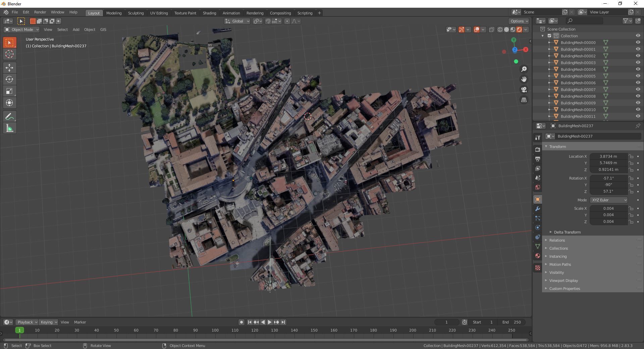Open the timeline Marker menu
The image size is (644, 349).
pyautogui.click(x=80, y=322)
